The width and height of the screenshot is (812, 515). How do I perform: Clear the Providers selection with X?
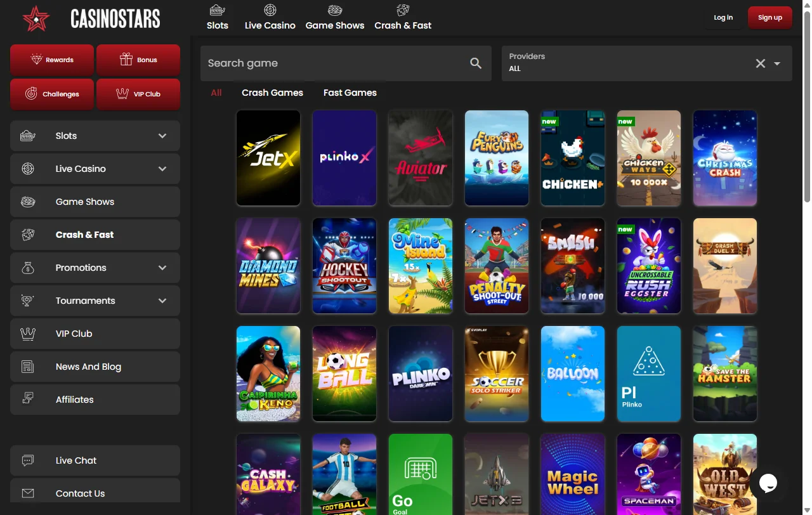coord(760,63)
